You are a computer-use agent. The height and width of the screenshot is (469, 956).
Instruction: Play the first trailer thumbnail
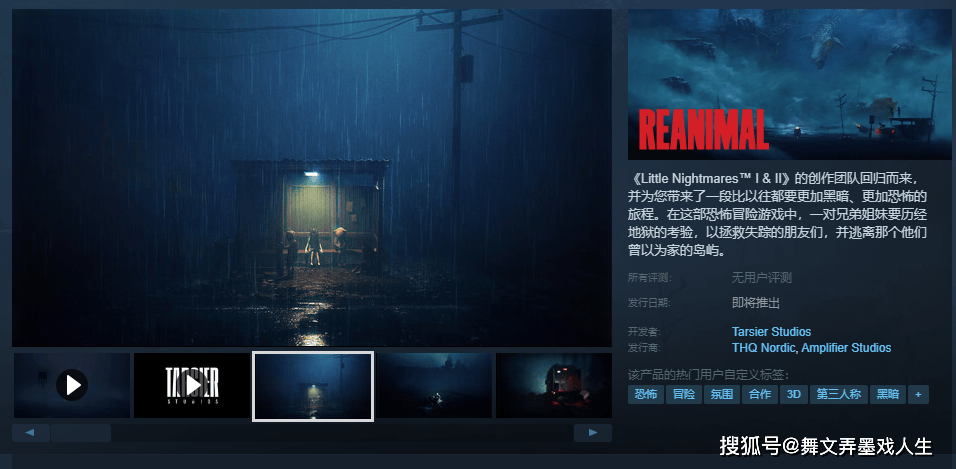point(72,385)
